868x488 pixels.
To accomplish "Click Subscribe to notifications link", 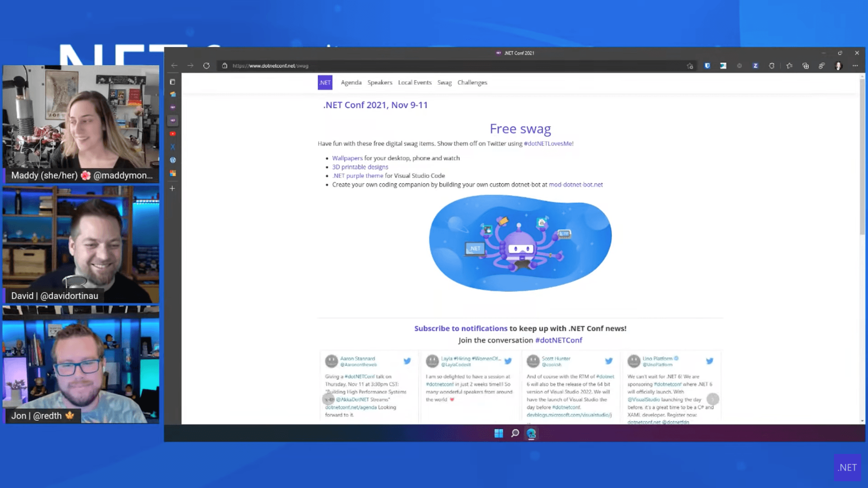I will point(461,328).
